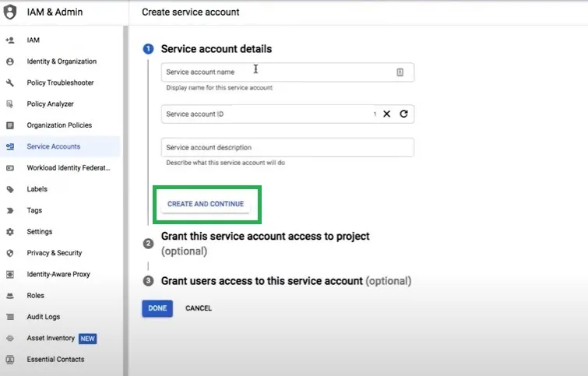The width and height of the screenshot is (588, 376).
Task: Click the Labels tag icon
Action: 10,189
